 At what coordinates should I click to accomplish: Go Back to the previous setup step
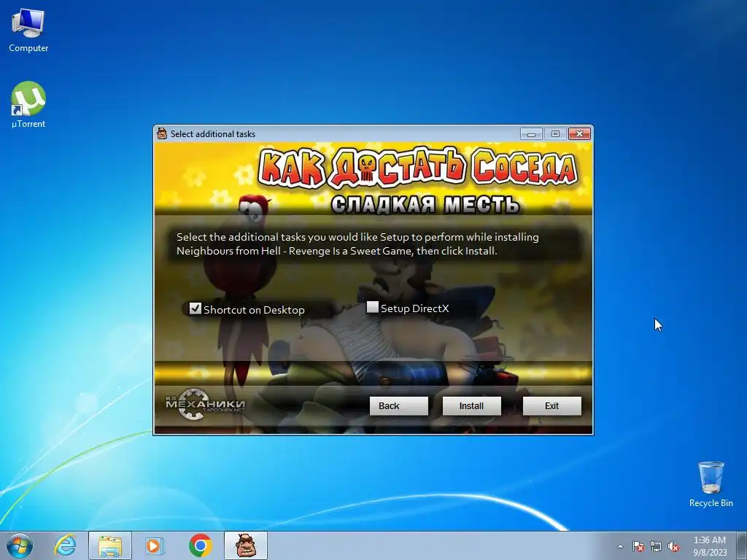[x=399, y=405]
